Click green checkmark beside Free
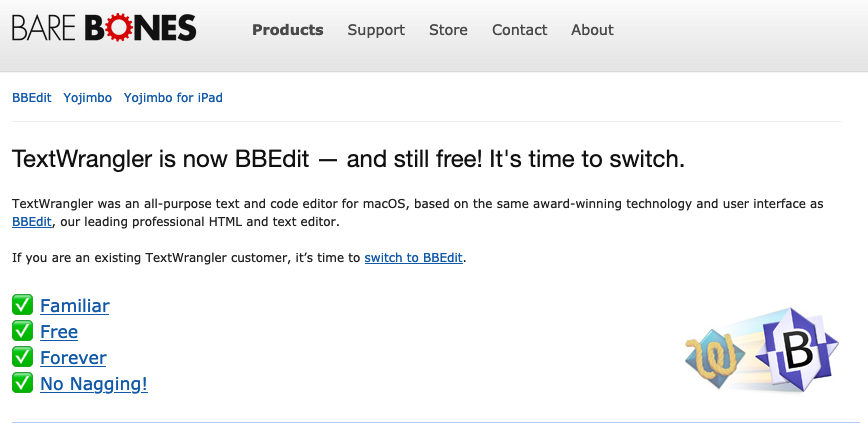868x431 pixels. pos(22,332)
